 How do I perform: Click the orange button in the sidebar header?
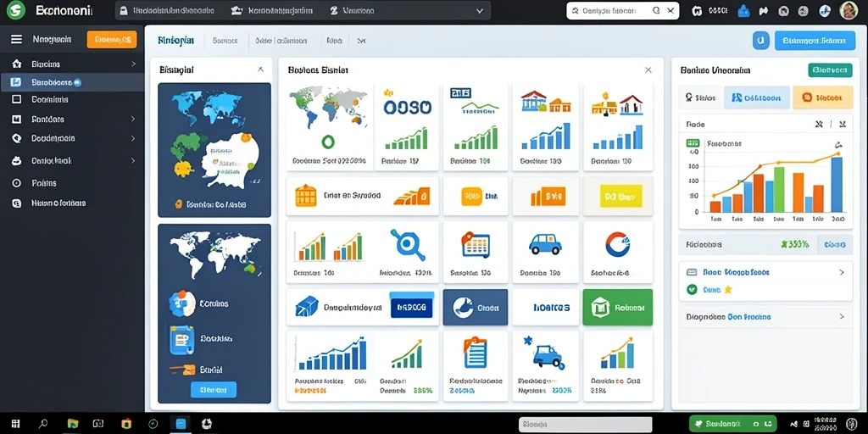tap(112, 39)
